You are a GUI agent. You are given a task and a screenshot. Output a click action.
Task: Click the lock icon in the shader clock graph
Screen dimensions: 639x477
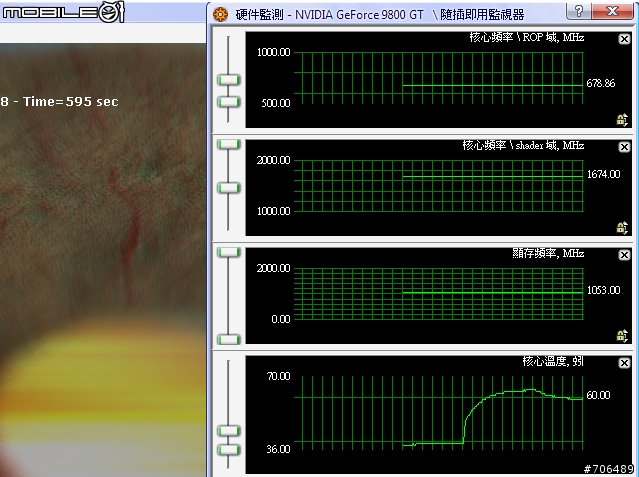coord(622,227)
